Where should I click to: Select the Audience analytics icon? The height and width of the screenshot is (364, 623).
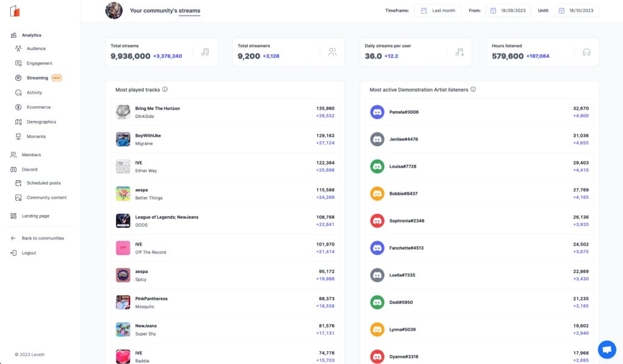(17, 48)
